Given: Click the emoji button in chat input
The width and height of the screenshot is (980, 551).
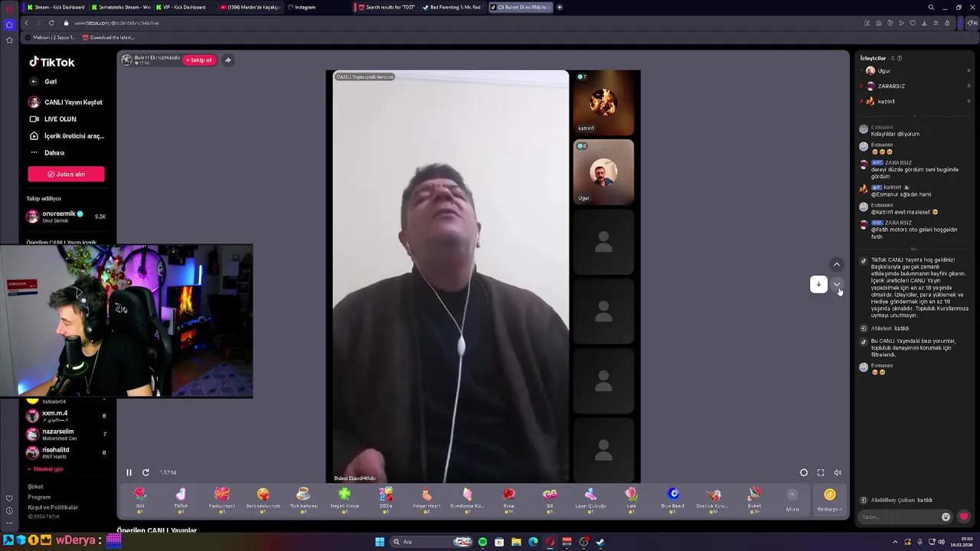Looking at the screenshot, I should (946, 517).
